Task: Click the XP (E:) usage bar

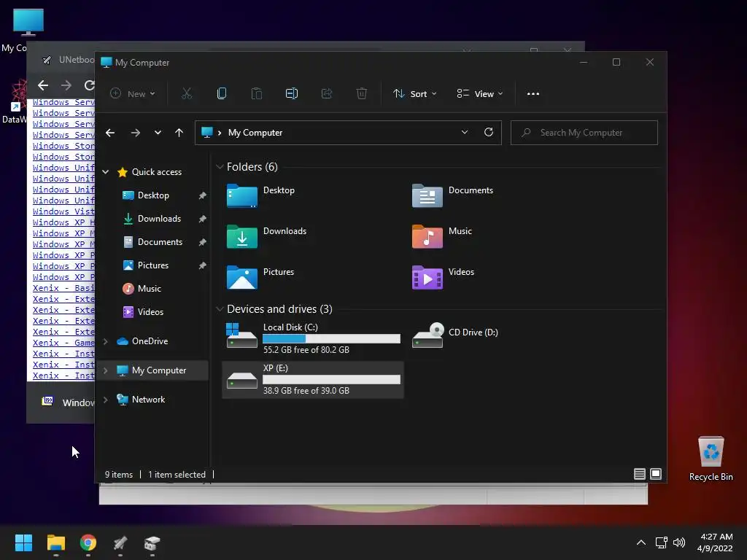Action: coord(332,379)
